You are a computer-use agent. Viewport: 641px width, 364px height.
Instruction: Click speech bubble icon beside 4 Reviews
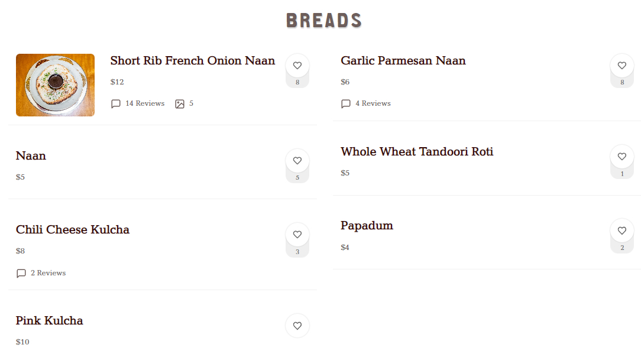346,104
